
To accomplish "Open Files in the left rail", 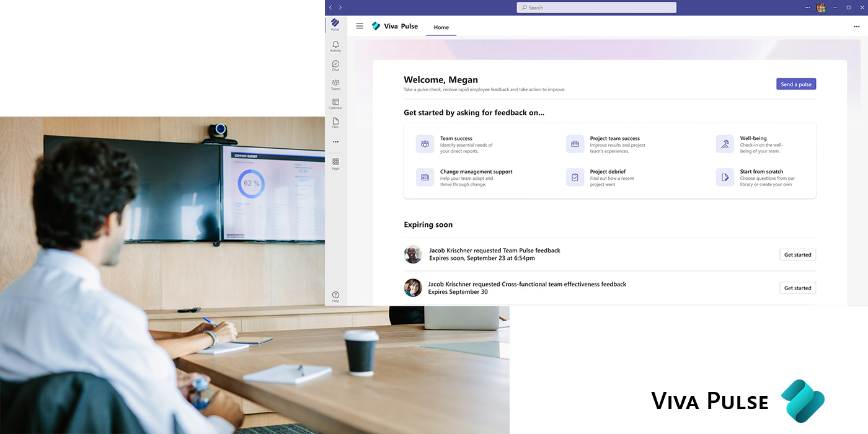I will click(x=335, y=123).
